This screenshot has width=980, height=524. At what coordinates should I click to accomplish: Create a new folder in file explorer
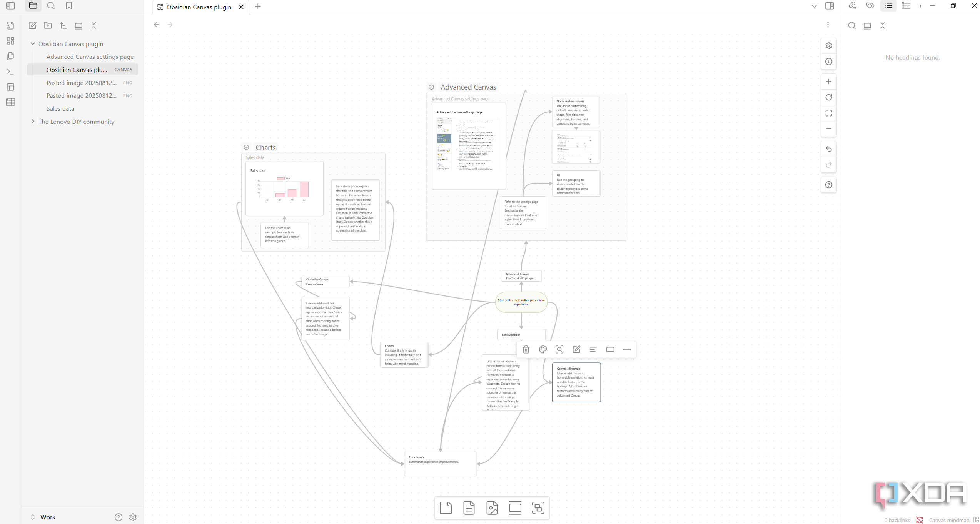(48, 25)
